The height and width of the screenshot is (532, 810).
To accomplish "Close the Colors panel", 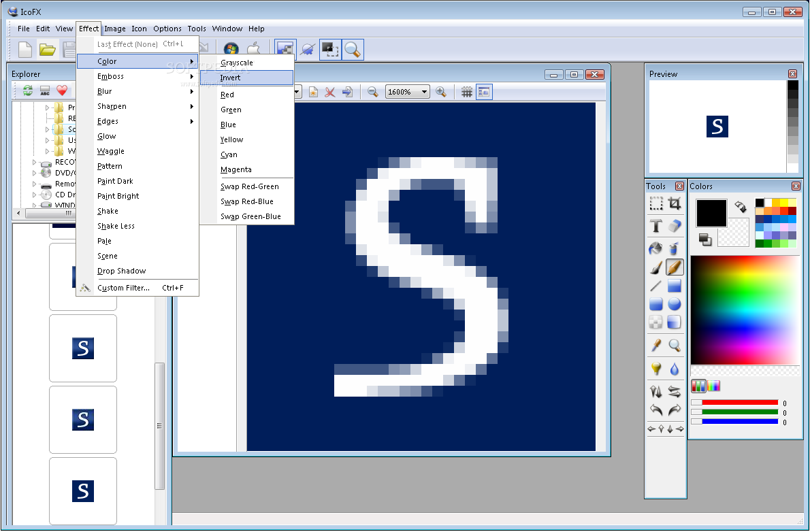I will pyautogui.click(x=796, y=186).
